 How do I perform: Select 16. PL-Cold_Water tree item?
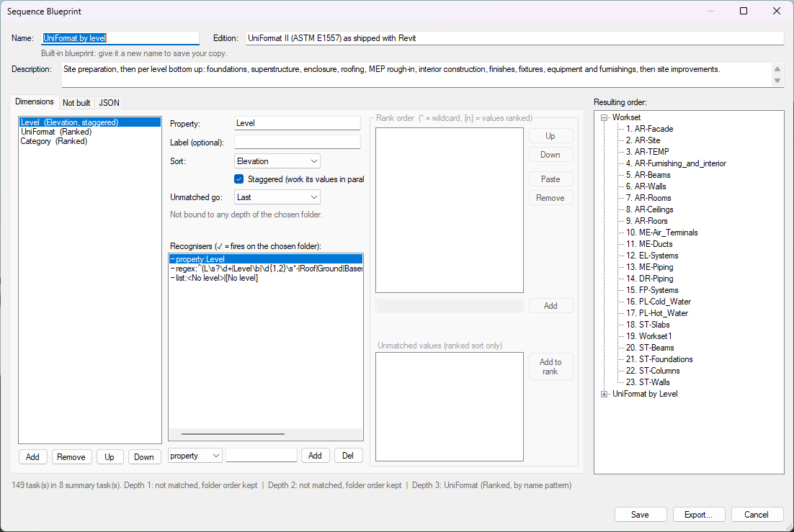point(659,302)
